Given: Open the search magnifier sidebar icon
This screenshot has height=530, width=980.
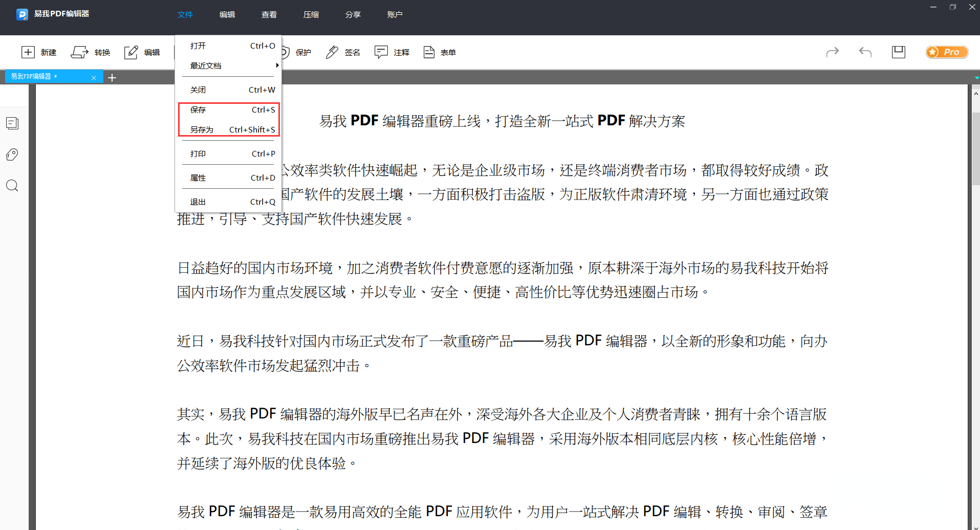Looking at the screenshot, I should tap(12, 186).
